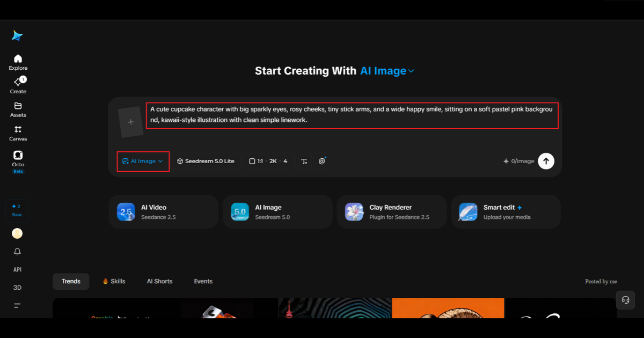Open the Canvas workspace

point(18,133)
